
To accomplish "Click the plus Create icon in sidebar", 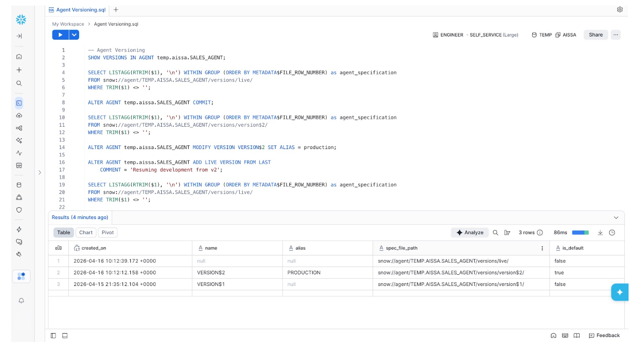I will pyautogui.click(x=19, y=70).
